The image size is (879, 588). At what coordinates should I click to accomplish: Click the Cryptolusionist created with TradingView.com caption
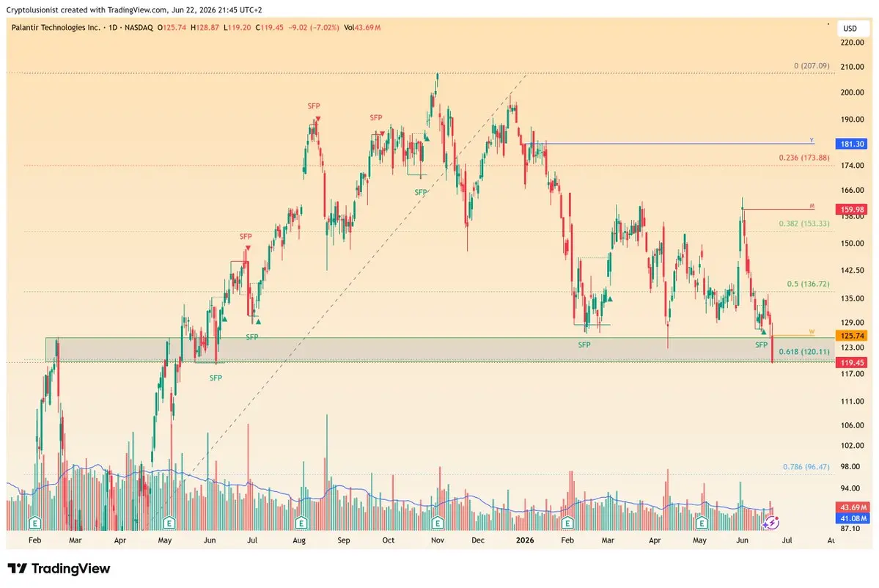pyautogui.click(x=135, y=10)
